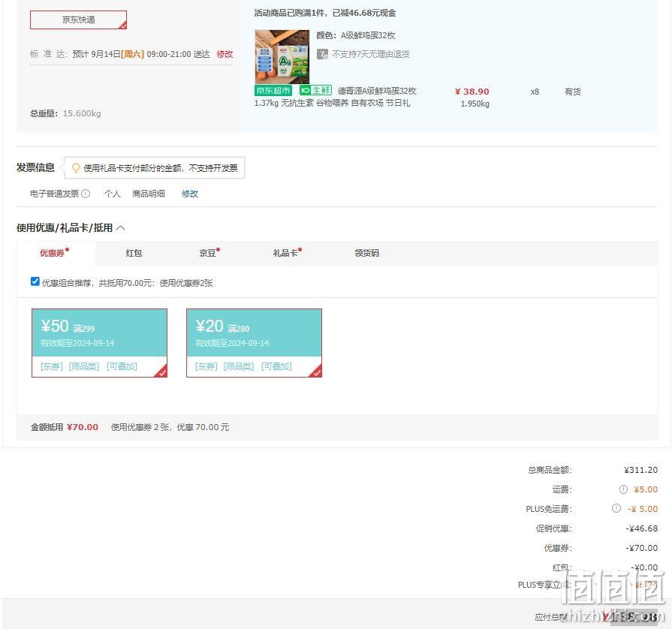
Task: Click the lightbulb tip icon in invoice info
Action: pyautogui.click(x=76, y=168)
